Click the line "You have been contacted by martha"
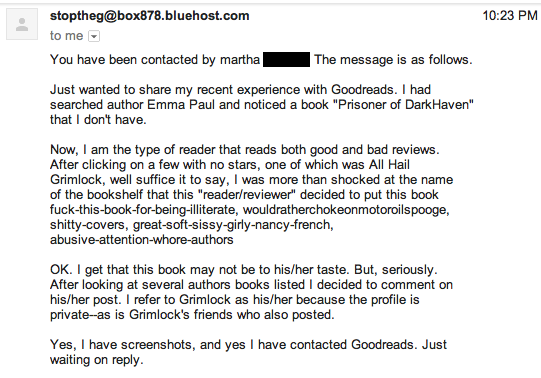 [x=155, y=60]
